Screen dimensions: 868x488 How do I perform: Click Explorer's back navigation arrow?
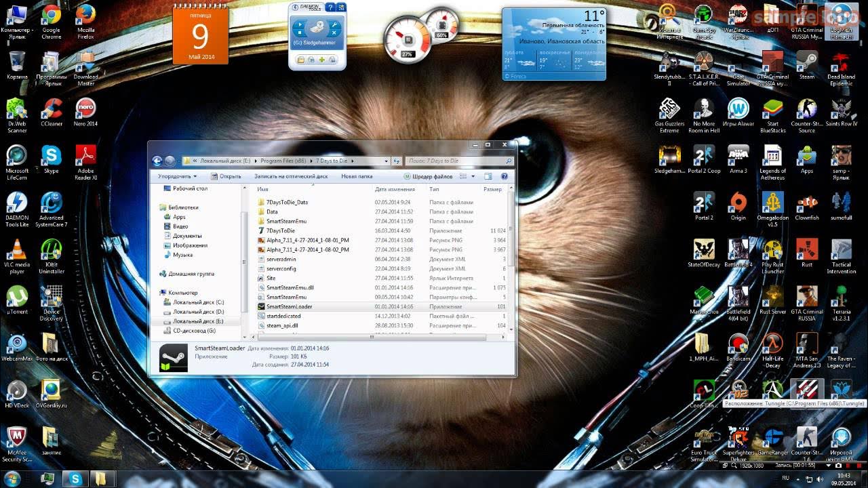coord(157,161)
